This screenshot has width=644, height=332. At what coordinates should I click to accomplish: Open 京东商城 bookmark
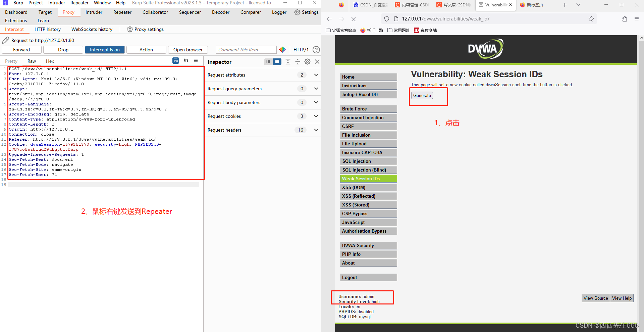click(x=425, y=31)
